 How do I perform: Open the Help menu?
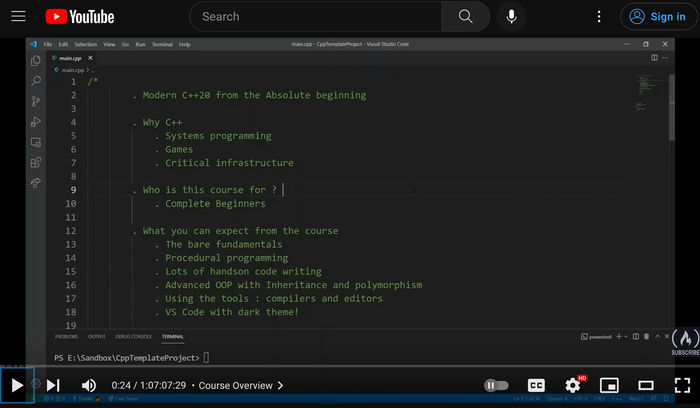[x=185, y=44]
